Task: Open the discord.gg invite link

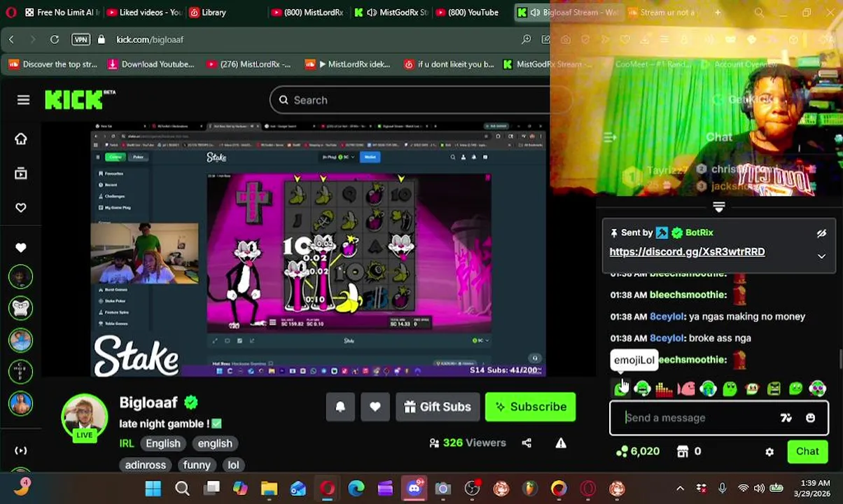Action: click(x=687, y=252)
